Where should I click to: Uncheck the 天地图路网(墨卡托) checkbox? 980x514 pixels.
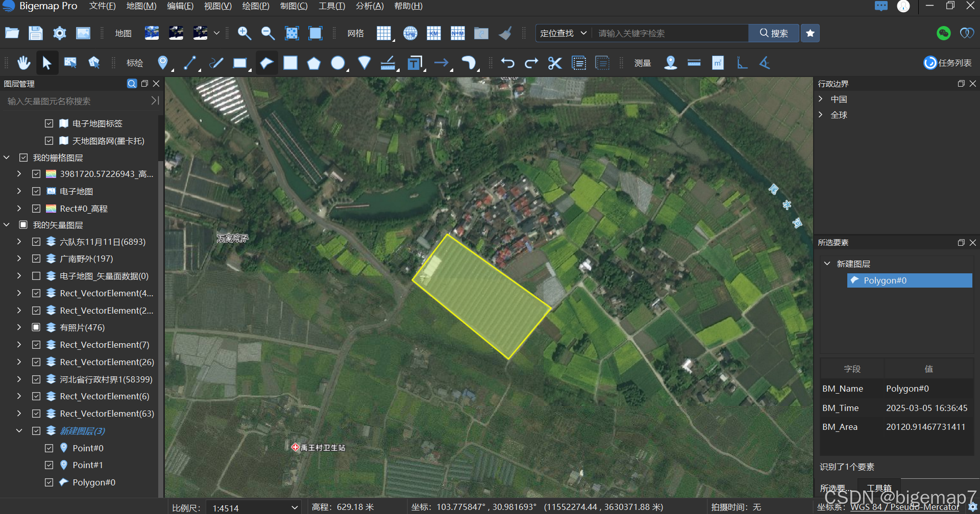[49, 141]
